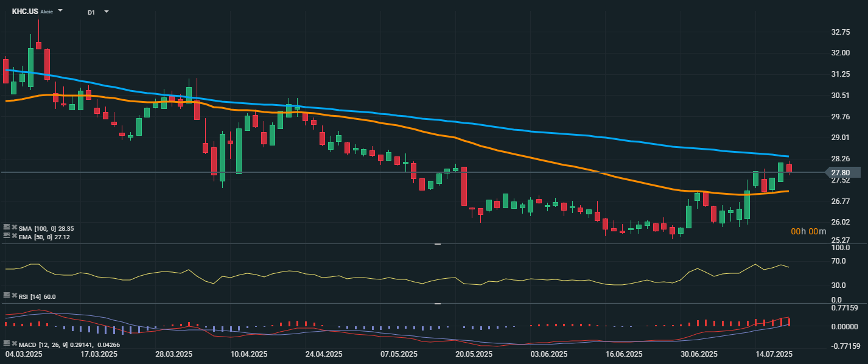Open the KHC.US instrument dropdown arrow
The height and width of the screenshot is (364, 868).
coord(60,11)
